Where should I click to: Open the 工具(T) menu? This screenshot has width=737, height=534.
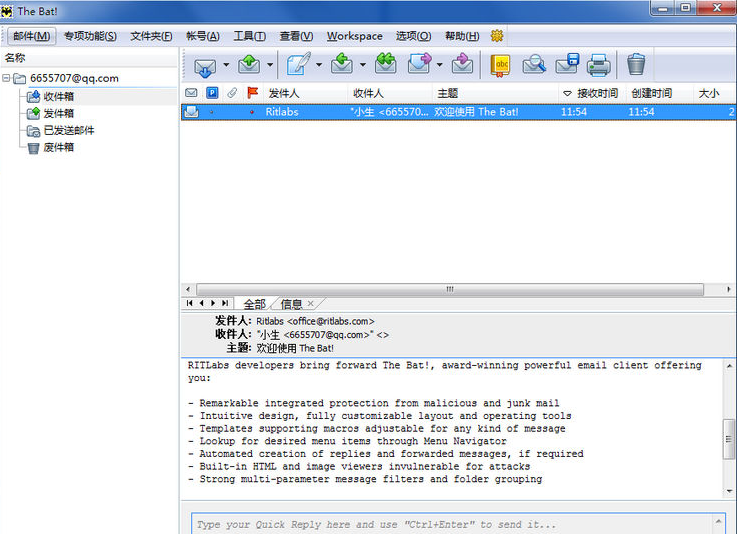pos(250,36)
